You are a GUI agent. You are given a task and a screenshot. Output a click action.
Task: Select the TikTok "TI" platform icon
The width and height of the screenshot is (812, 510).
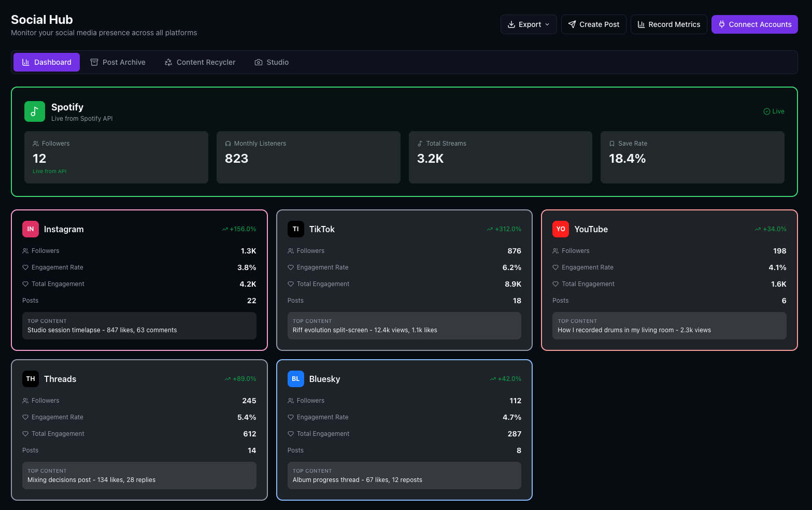point(295,229)
